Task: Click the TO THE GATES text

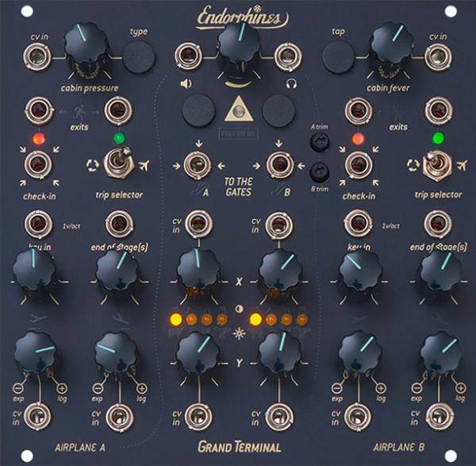Action: coord(238,187)
